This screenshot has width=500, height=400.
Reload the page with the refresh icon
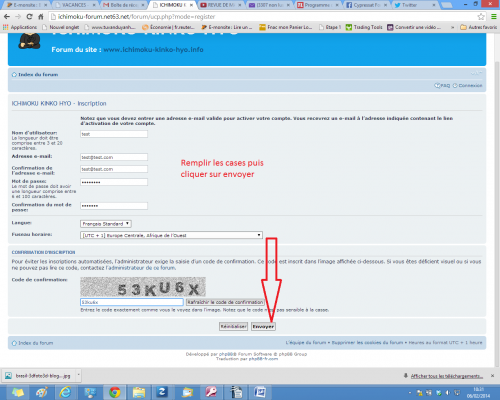(29, 16)
